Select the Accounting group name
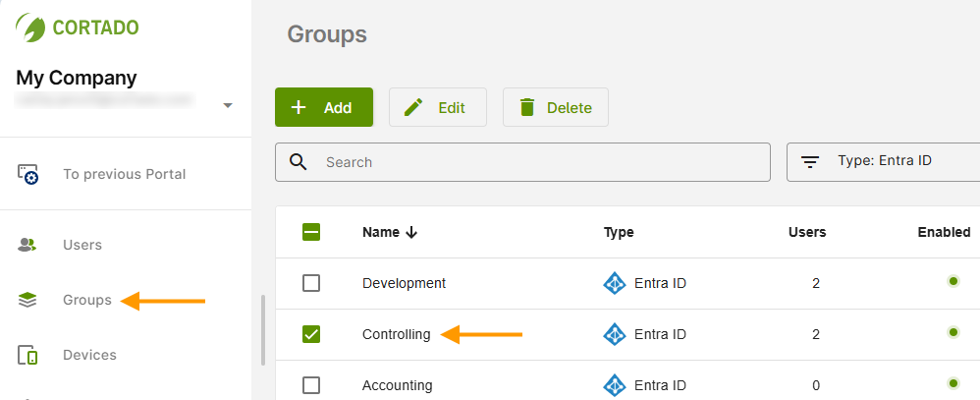The image size is (980, 400). point(397,385)
